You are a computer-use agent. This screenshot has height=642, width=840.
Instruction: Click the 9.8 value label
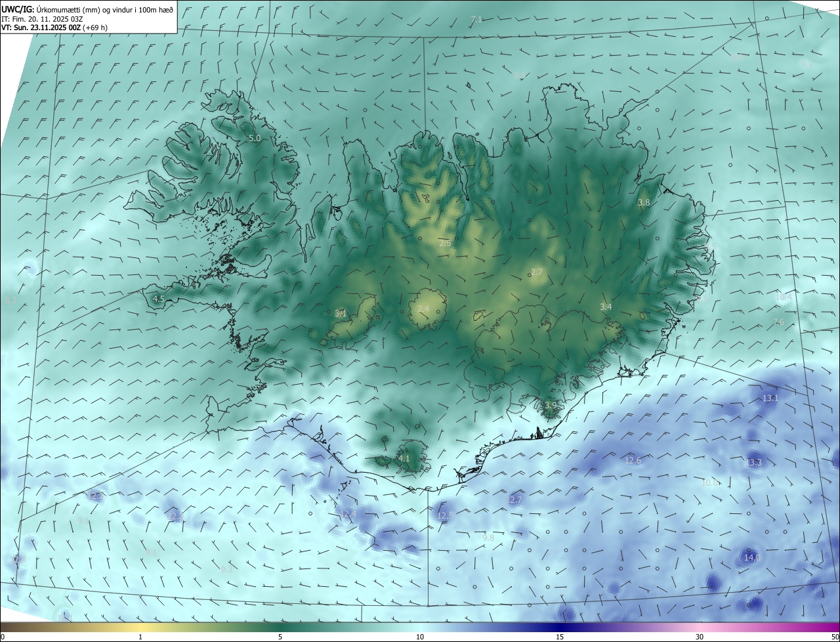coord(488,538)
